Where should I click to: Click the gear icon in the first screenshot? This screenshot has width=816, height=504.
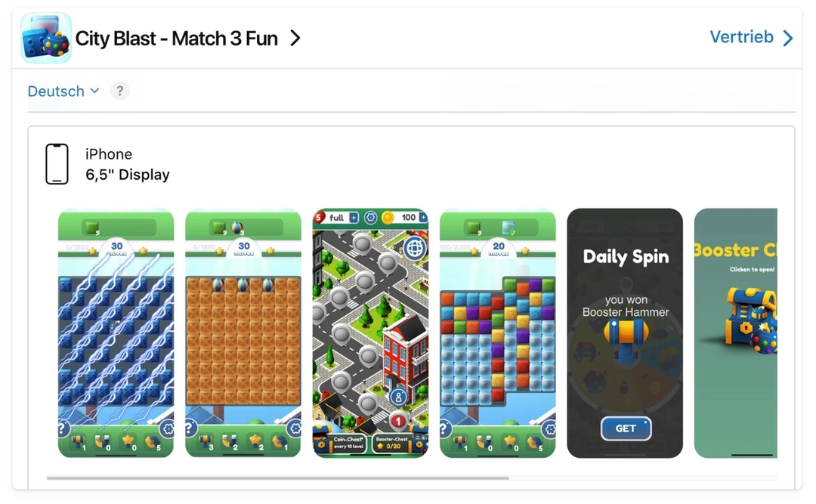tap(166, 429)
